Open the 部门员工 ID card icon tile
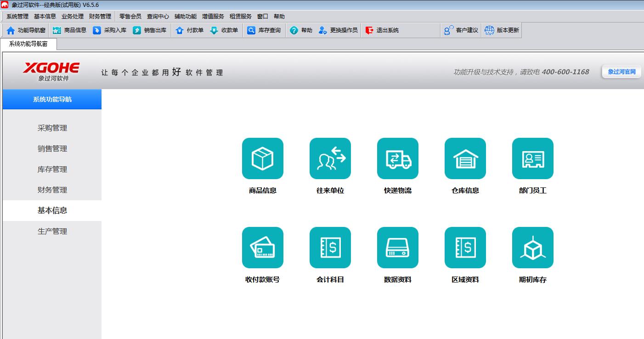The height and width of the screenshot is (339, 644). point(533,158)
